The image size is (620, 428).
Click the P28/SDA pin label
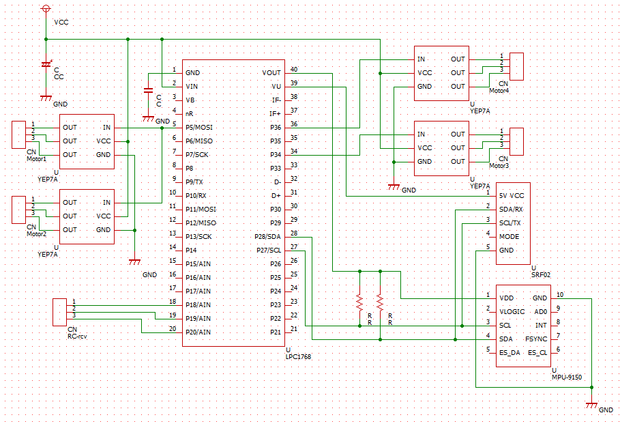267,235
